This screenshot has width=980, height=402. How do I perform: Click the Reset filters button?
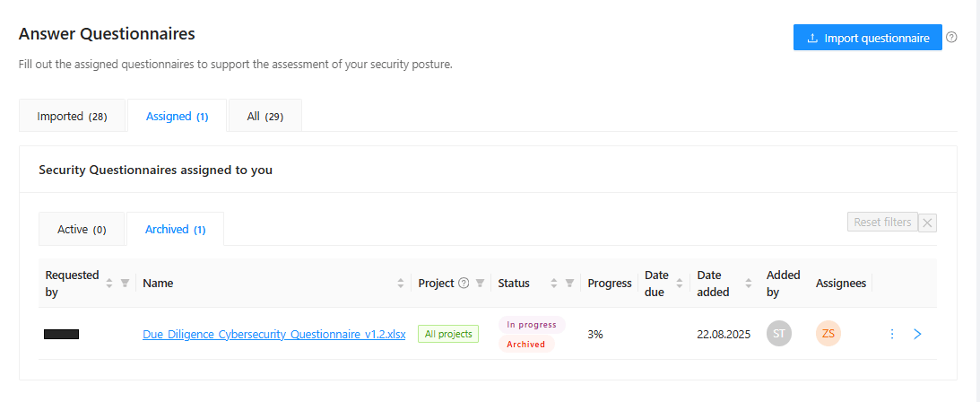[x=882, y=223]
